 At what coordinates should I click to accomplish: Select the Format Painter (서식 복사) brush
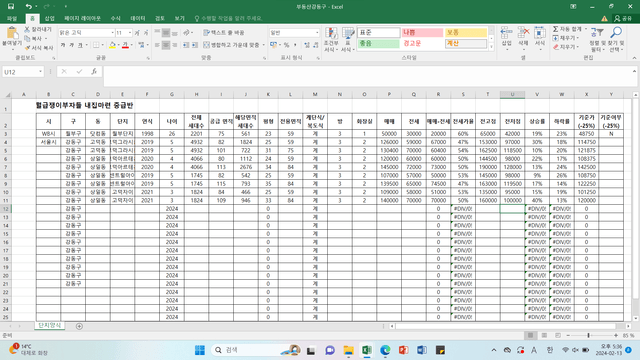click(x=27, y=48)
